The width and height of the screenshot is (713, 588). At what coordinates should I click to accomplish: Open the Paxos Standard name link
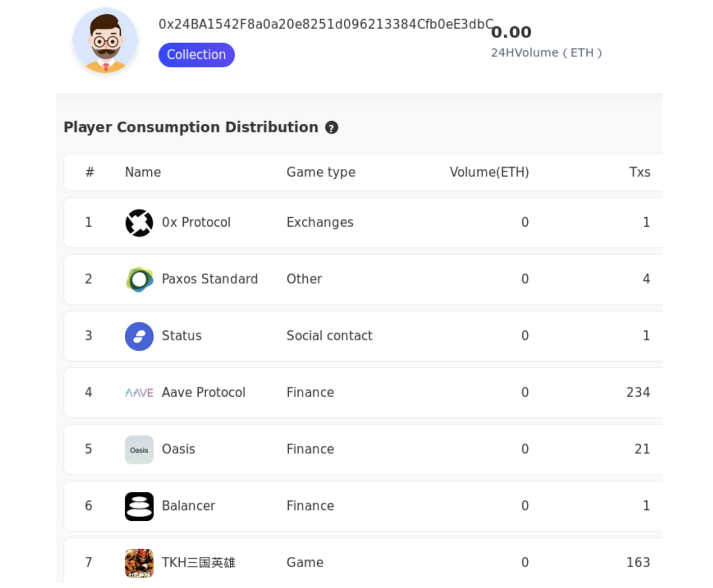[x=210, y=279]
